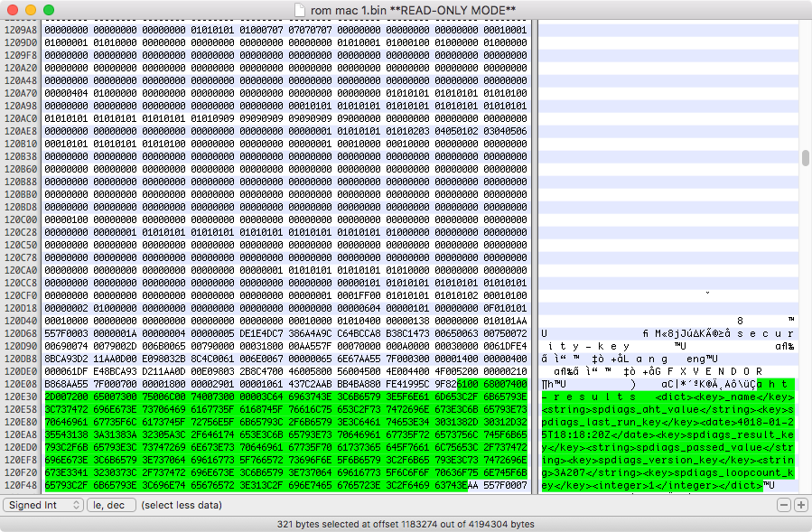Viewport: 812px width, 532px height.
Task: Click the offset label 120AC0
Action: 21,118
